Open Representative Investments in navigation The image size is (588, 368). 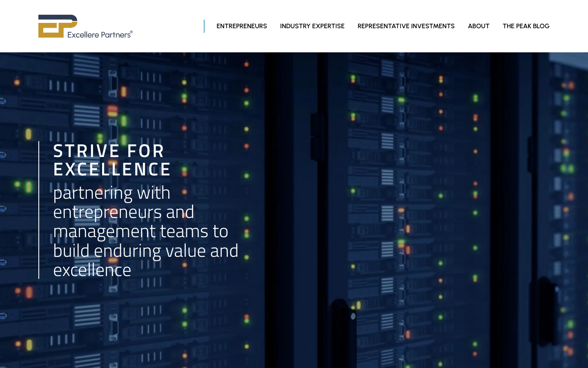click(406, 26)
